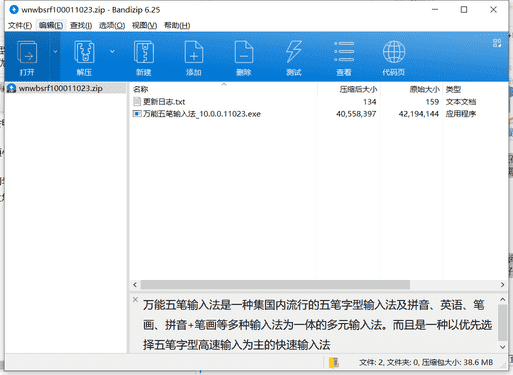Click the comment panel vertical scrollbar thumb

(x=502, y=322)
